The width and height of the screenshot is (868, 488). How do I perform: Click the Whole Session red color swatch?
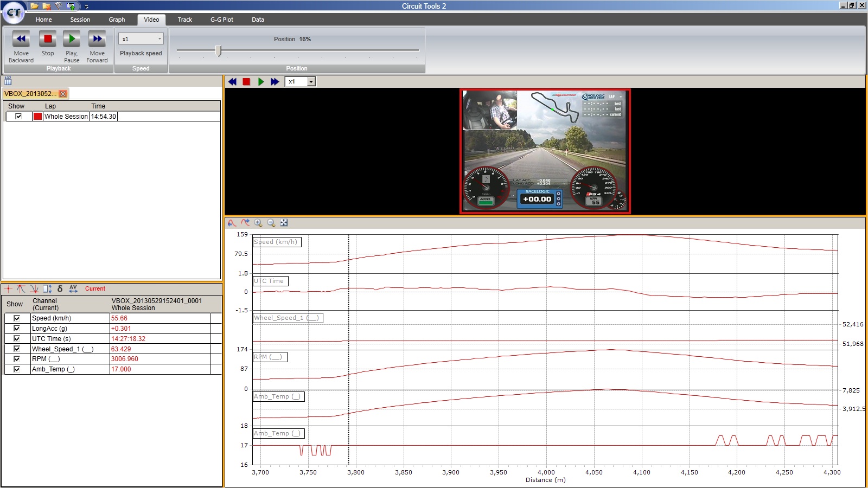[x=37, y=116]
